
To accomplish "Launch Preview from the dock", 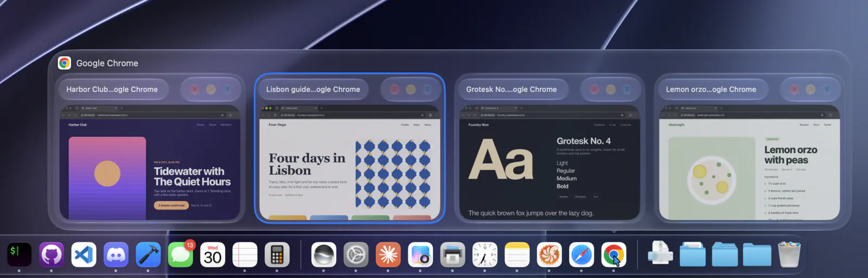I will pos(420,255).
